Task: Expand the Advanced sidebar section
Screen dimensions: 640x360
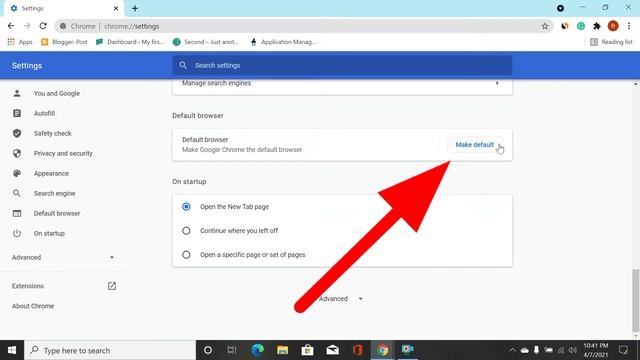Action: pyautogui.click(x=63, y=258)
